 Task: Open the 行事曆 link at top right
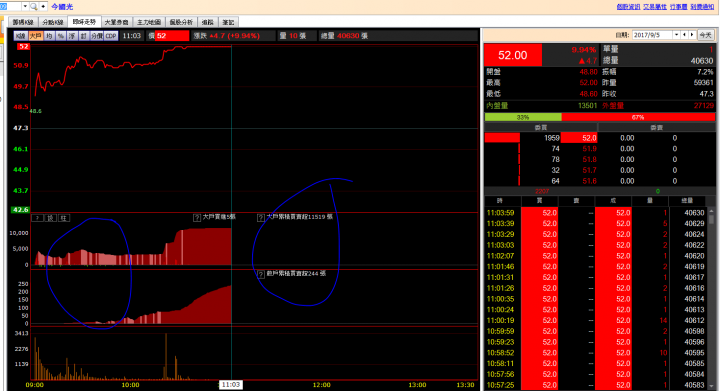[679, 6]
